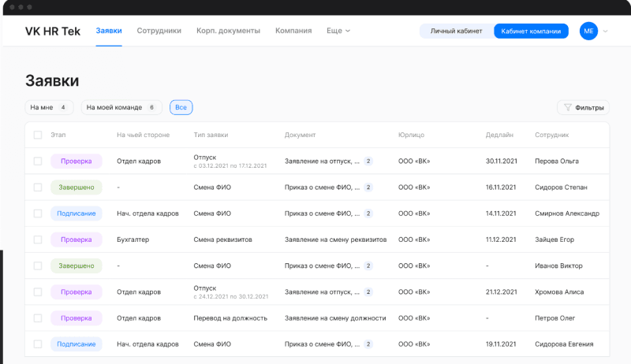Open the Корп. документы tab

tap(228, 31)
